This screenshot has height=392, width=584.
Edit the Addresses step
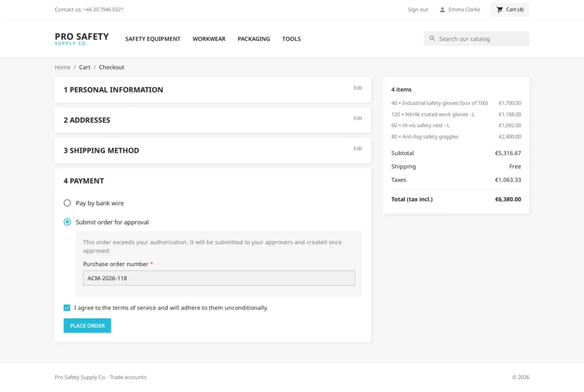click(358, 119)
